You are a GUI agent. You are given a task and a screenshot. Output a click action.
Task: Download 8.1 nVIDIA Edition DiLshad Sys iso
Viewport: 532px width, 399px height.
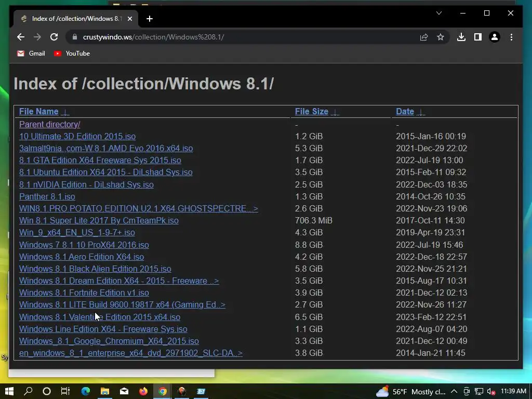tap(87, 184)
